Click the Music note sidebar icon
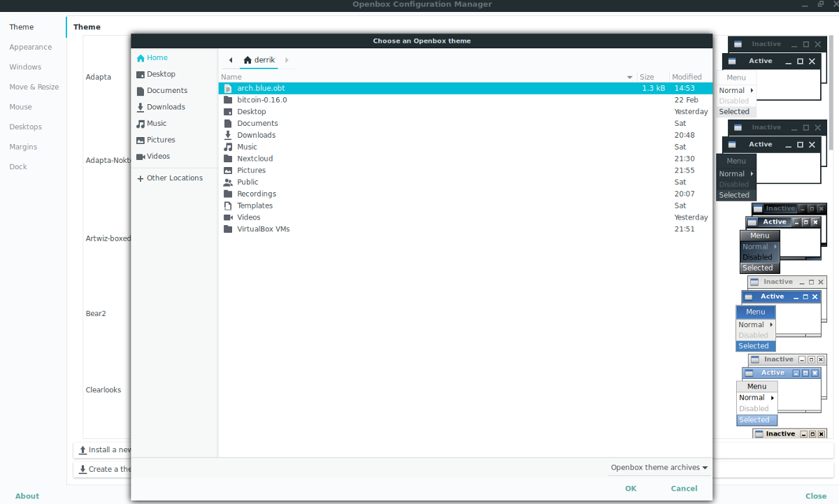Screen dimensions: 839x504 click(141, 124)
